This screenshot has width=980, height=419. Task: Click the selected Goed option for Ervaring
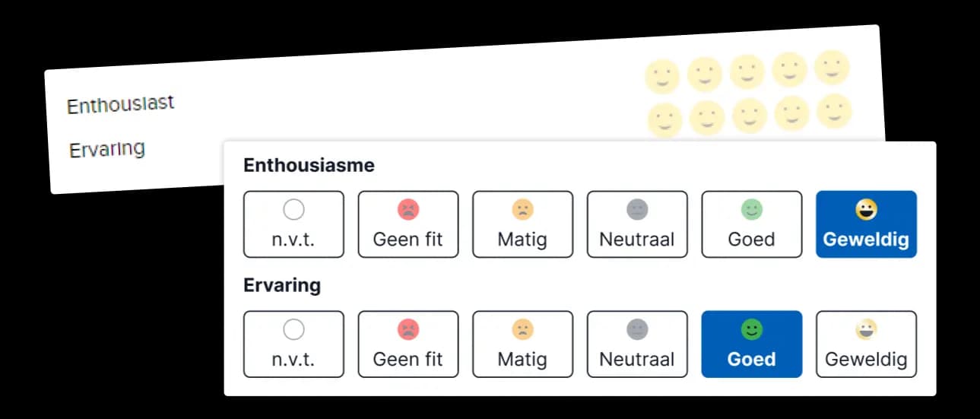[751, 344]
